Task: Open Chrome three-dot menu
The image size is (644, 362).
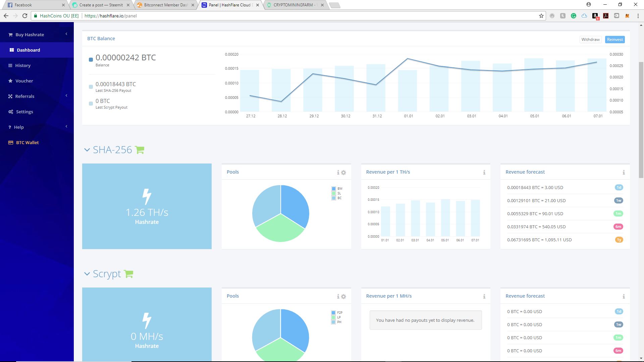Action: pyautogui.click(x=638, y=16)
